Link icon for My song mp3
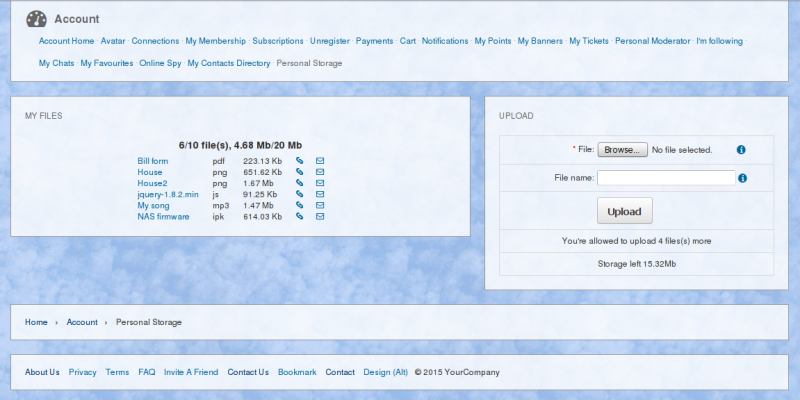Viewport: 800px width, 400px height. (x=299, y=205)
